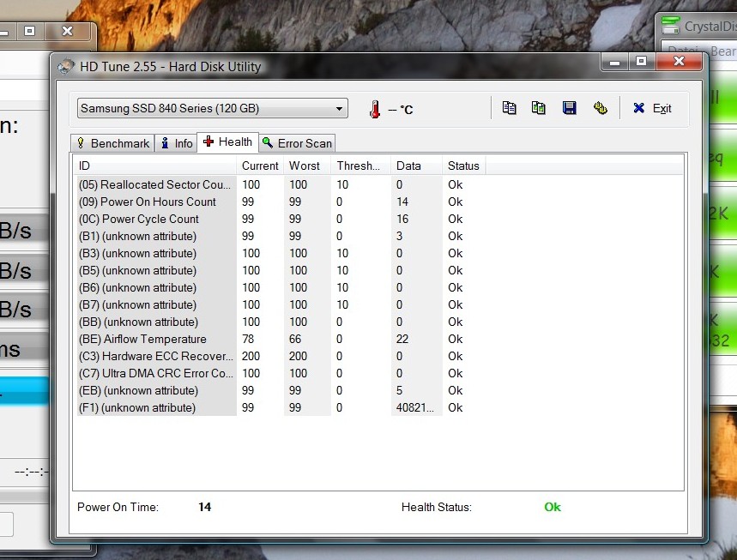Click the HD Tune title bar disk icon

[66, 66]
